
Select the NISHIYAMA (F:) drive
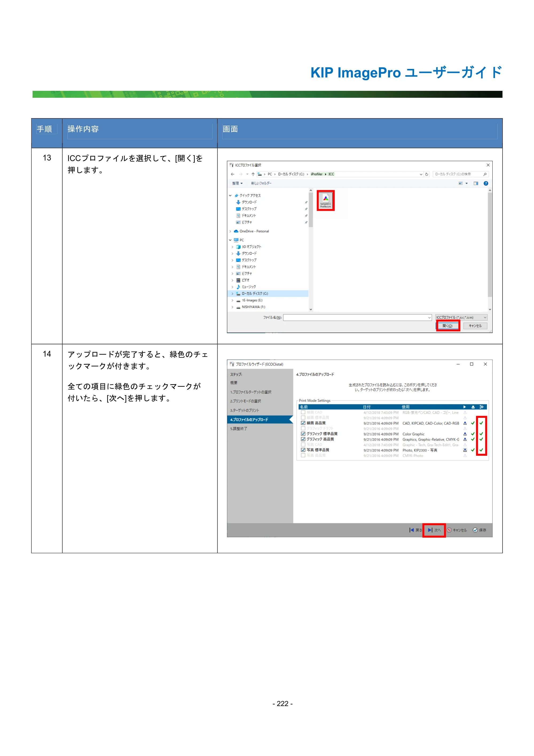click(x=251, y=307)
